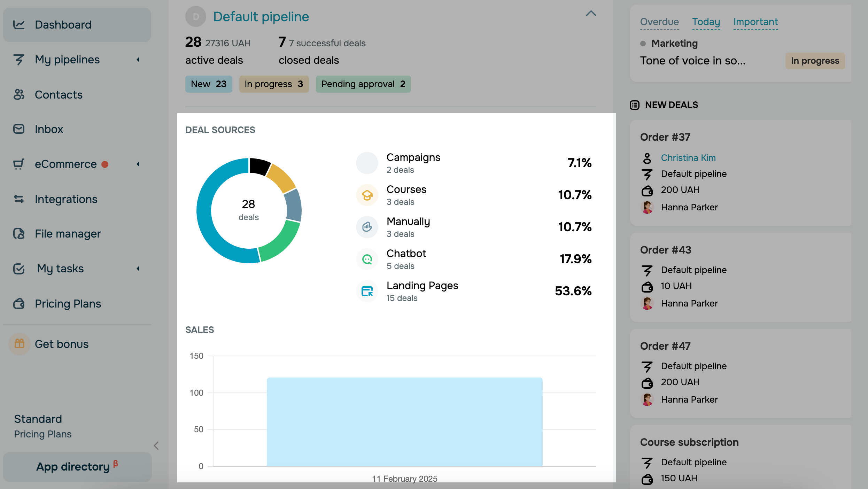The width and height of the screenshot is (868, 489).
Task: Expand the My pipelines submenu arrow
Action: [x=138, y=60]
